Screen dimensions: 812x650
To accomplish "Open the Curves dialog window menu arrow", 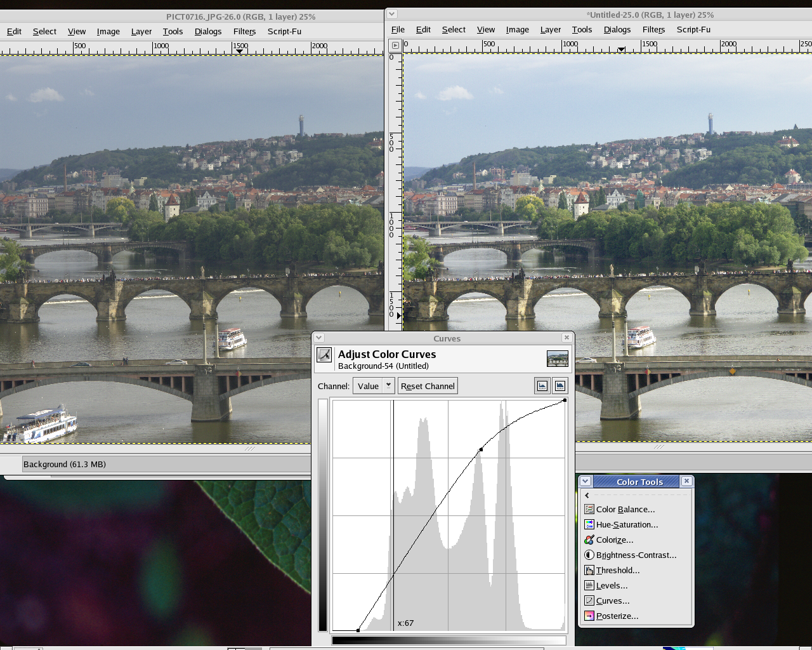I will click(319, 338).
